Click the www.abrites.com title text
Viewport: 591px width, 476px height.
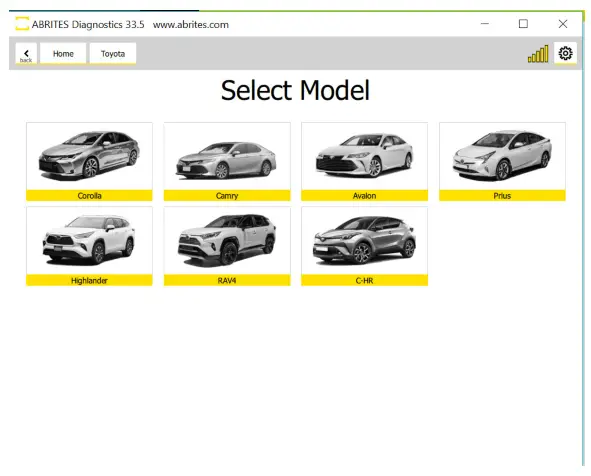pos(191,24)
